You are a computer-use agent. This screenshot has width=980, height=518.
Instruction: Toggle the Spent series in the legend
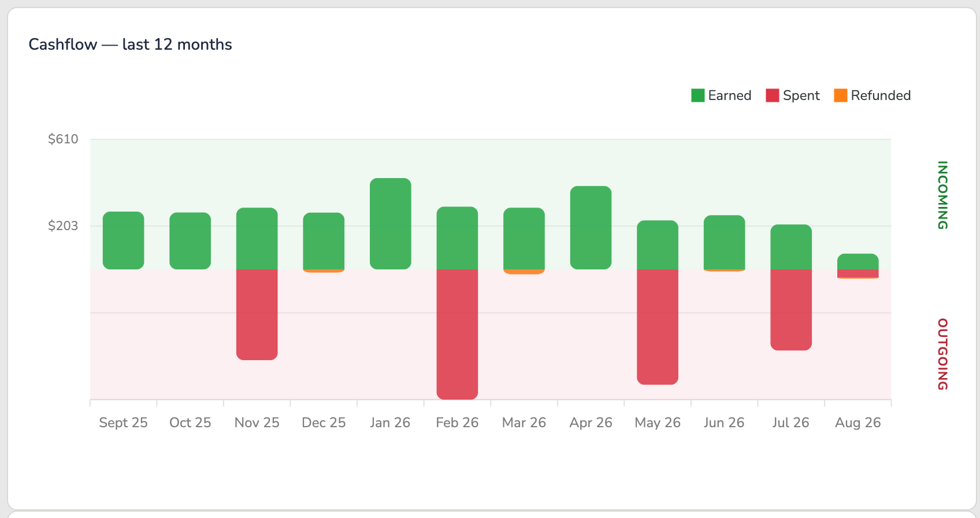coord(793,95)
